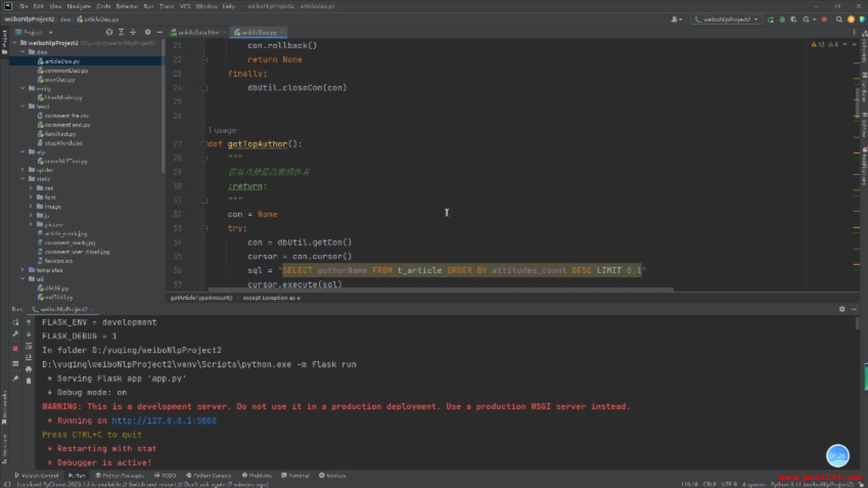Rerun the Flask app from toolbar
Screen dimensions: 868x488
(x=771, y=19)
